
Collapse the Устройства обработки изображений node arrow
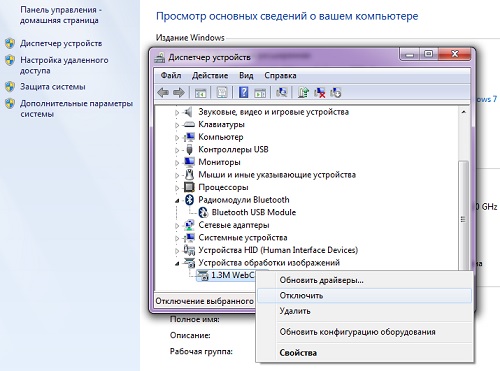(177, 264)
